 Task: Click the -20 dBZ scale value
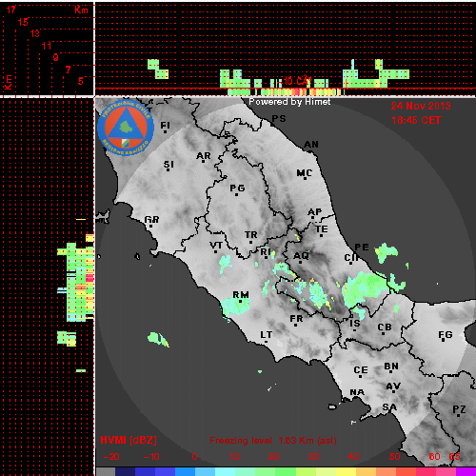click(x=111, y=457)
